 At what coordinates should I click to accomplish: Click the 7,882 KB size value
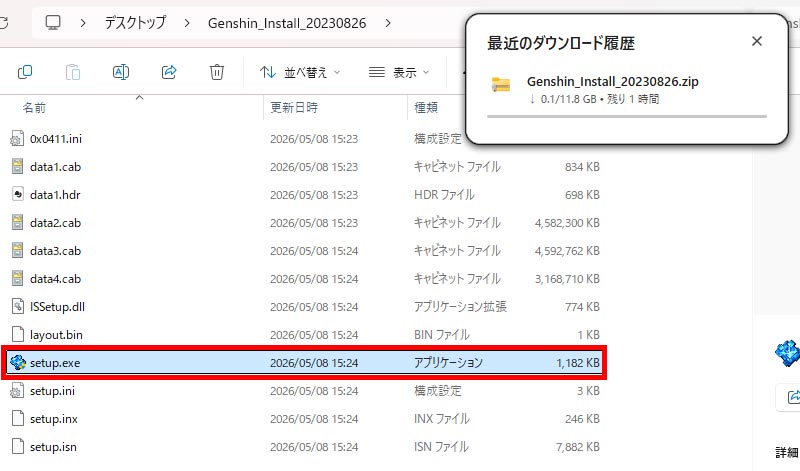(x=578, y=447)
